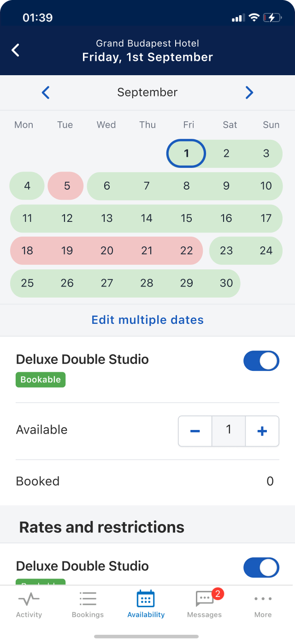Tap the Wi-Fi status icon

[x=254, y=18]
